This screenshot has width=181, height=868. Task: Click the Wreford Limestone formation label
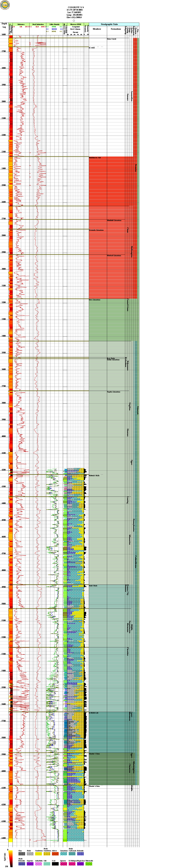(114, 255)
